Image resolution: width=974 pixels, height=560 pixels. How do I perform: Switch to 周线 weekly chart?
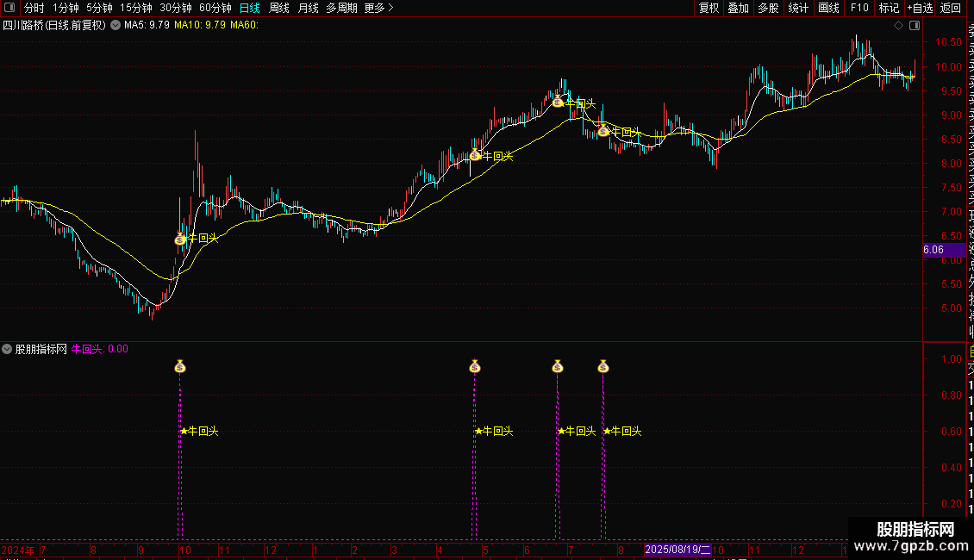(279, 8)
